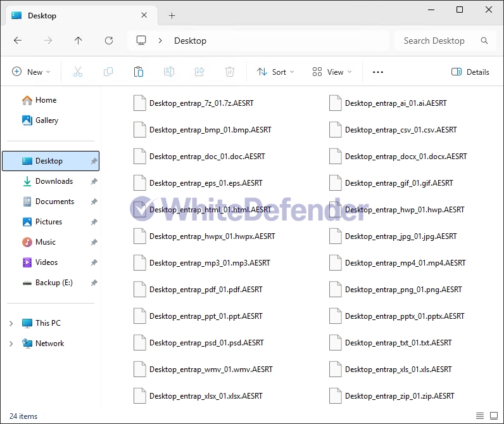The height and width of the screenshot is (424, 504).
Task: Click the Delete trash can icon
Action: tap(230, 72)
